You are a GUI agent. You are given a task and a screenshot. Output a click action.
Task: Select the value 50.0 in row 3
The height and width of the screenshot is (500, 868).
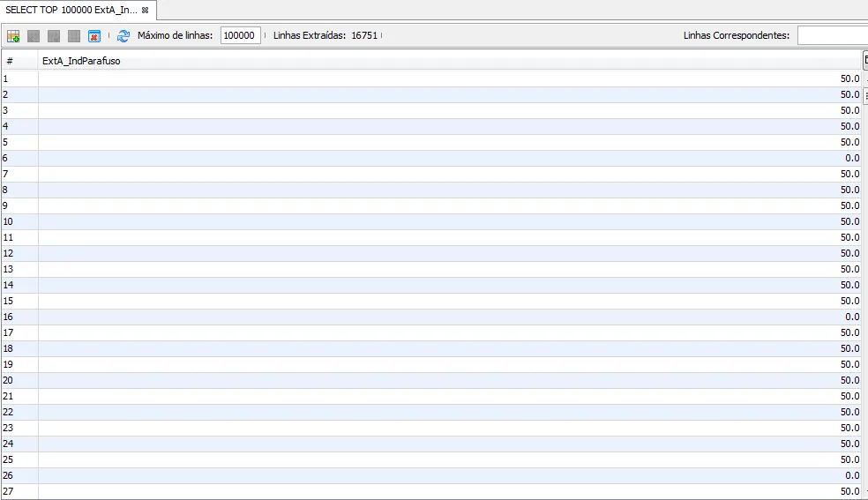(849, 110)
